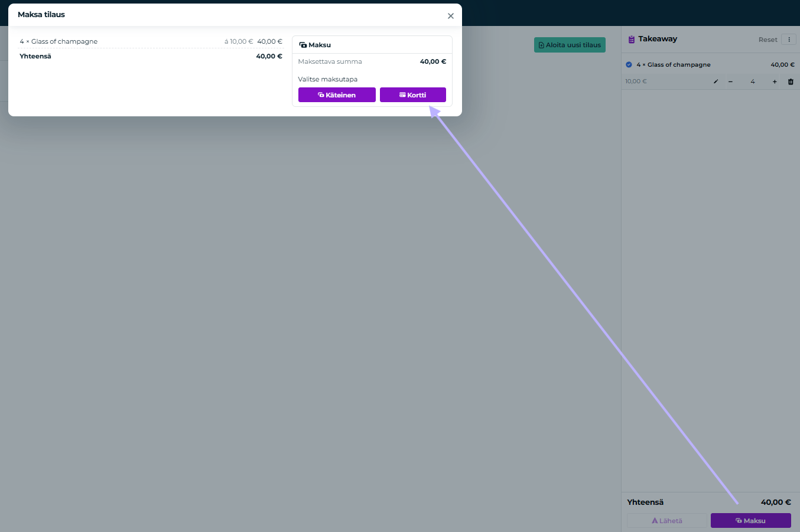Image resolution: width=800 pixels, height=532 pixels.
Task: Click the 'Valitse maksutapa' label
Action: tap(328, 79)
